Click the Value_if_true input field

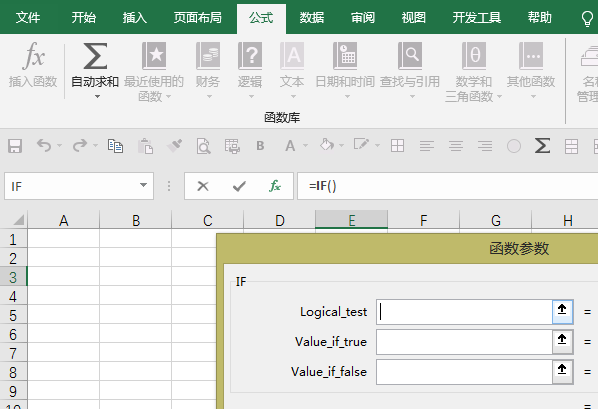point(464,342)
